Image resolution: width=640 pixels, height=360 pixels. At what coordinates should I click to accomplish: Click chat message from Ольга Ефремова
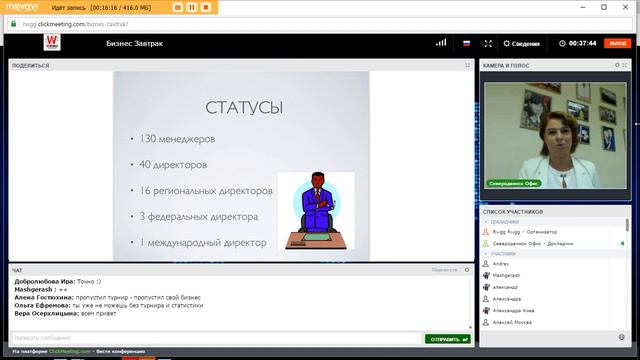[109, 305]
